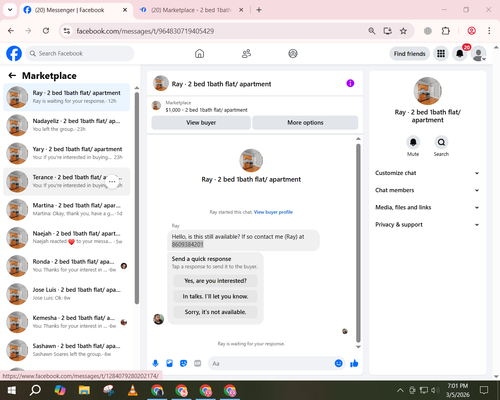
Task: Open the browser extensions puzzle icon
Action: [446, 31]
